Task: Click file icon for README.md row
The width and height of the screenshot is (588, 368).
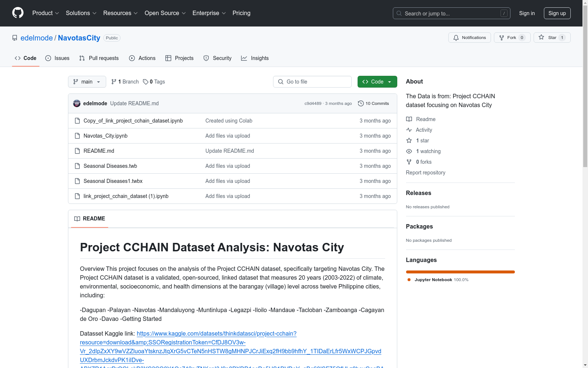Action: 77,151
